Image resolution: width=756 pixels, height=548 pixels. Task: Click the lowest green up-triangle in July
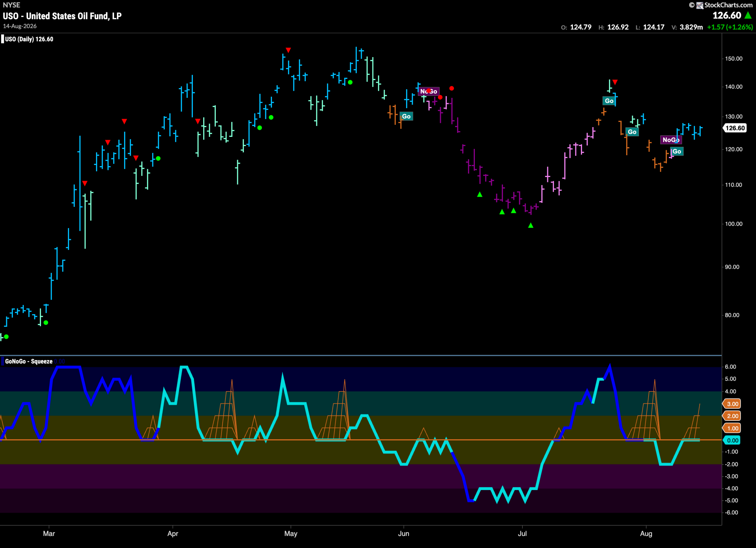(531, 226)
